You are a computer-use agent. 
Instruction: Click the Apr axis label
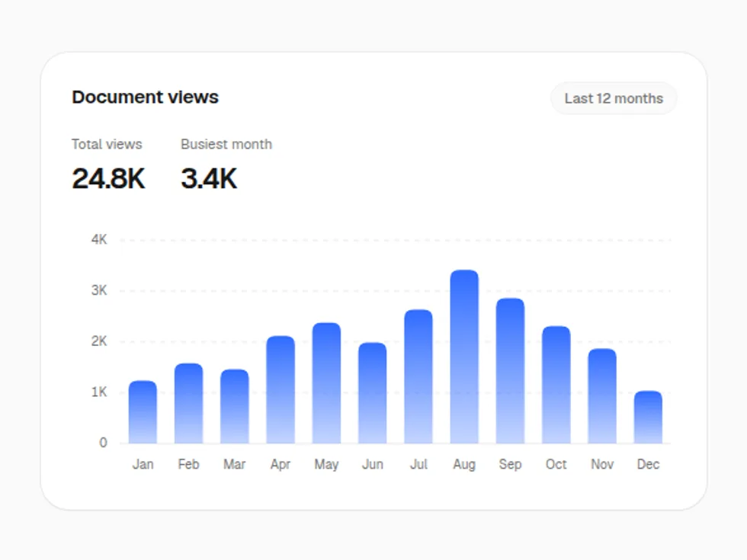coord(281,465)
